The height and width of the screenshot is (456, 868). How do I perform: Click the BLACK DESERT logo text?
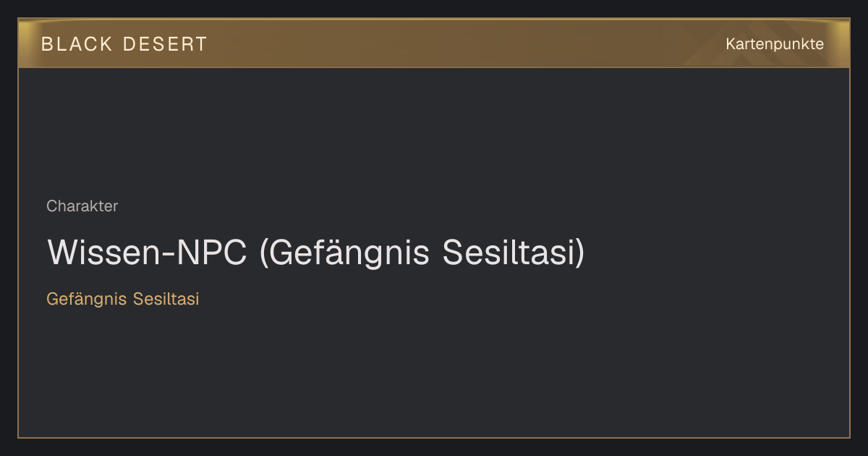click(x=124, y=44)
